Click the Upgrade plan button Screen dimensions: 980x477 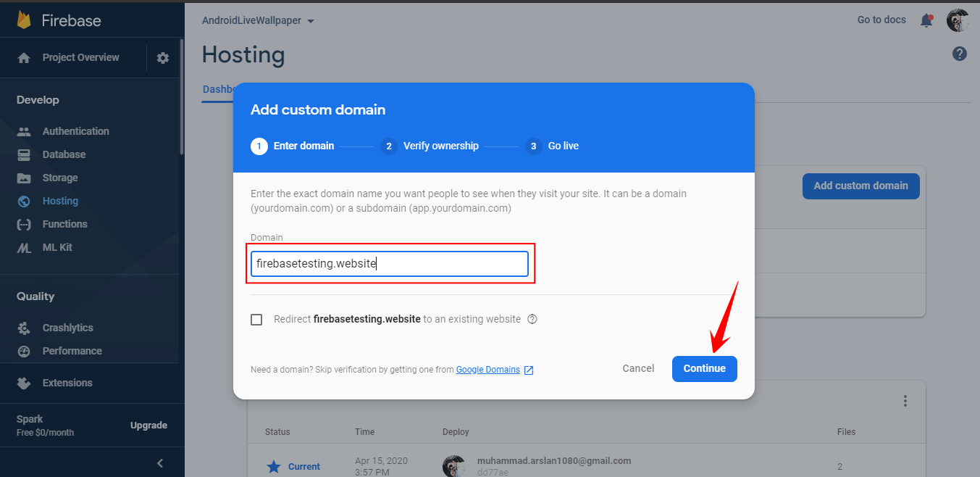click(x=148, y=426)
